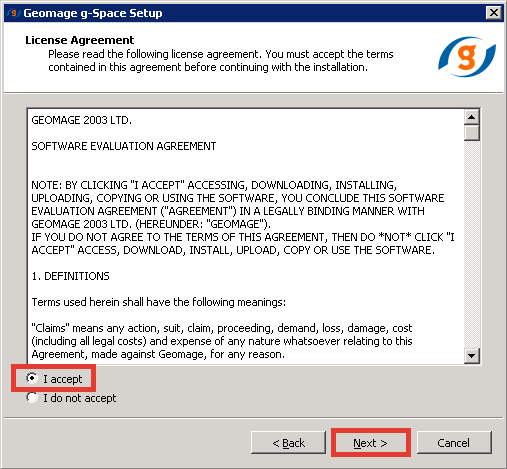
Task: Click the license text scroll up arrow
Action: coord(472,117)
